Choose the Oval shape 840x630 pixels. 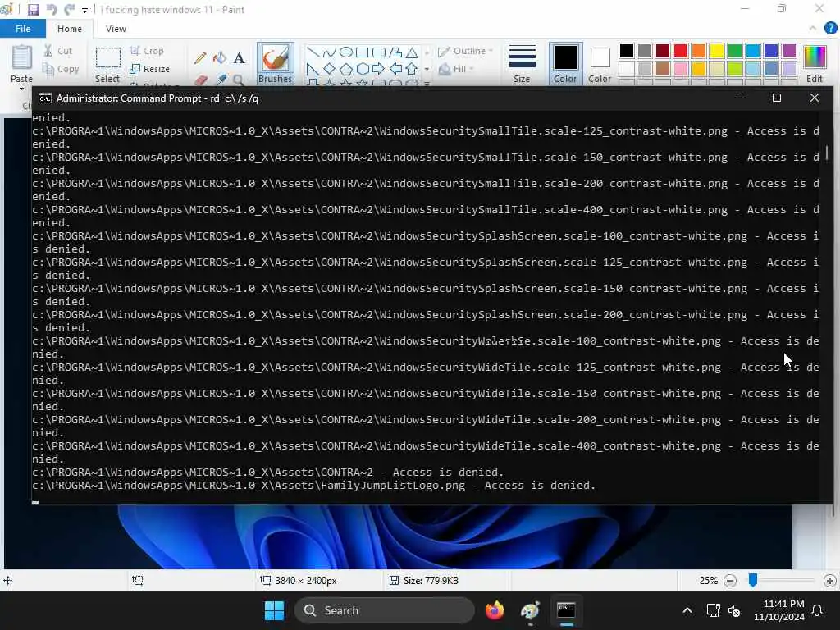[x=346, y=52]
